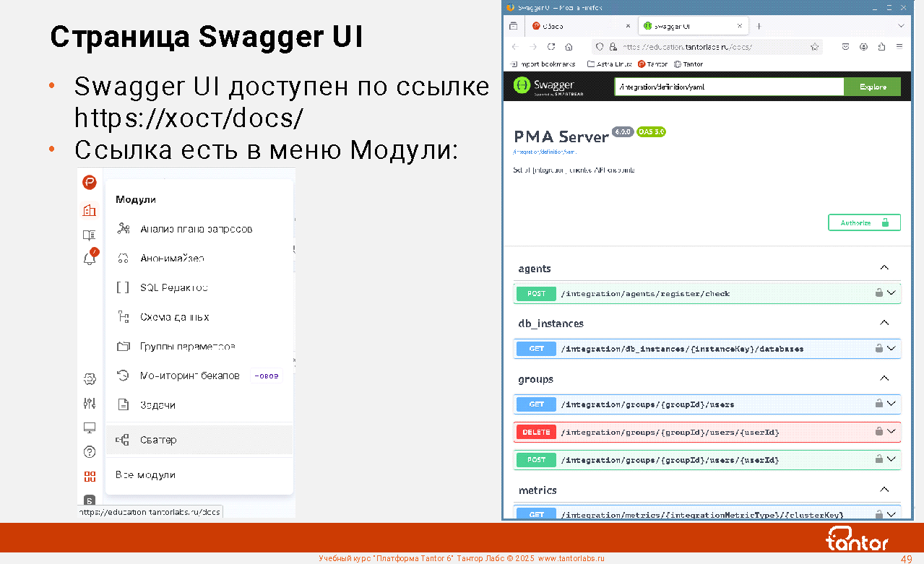The image size is (924, 564).
Task: Click the red modules grid icon in sidebar
Action: pyautogui.click(x=90, y=477)
